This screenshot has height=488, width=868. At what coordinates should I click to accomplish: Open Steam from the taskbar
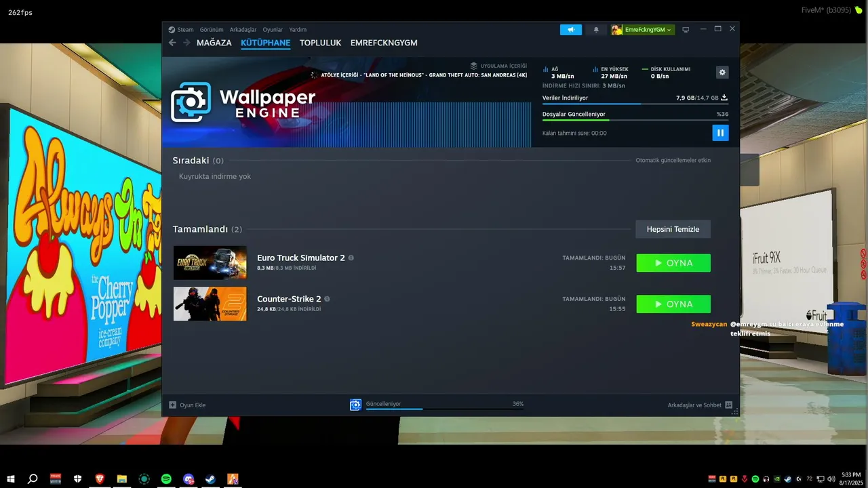[211, 479]
